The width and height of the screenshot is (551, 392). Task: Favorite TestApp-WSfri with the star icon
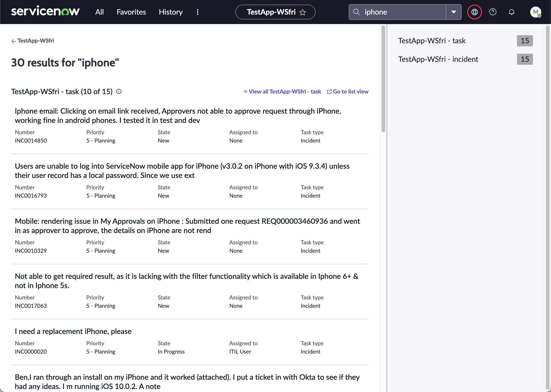pyautogui.click(x=303, y=12)
